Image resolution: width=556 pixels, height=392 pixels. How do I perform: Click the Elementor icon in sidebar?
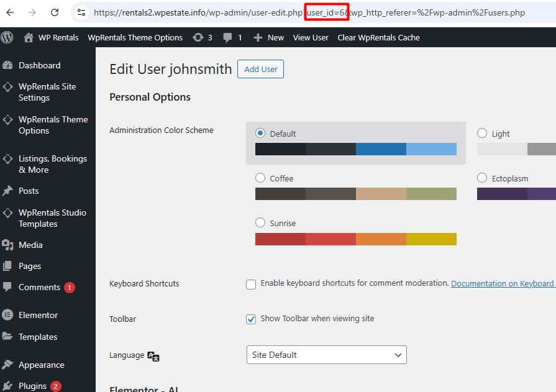(x=7, y=315)
